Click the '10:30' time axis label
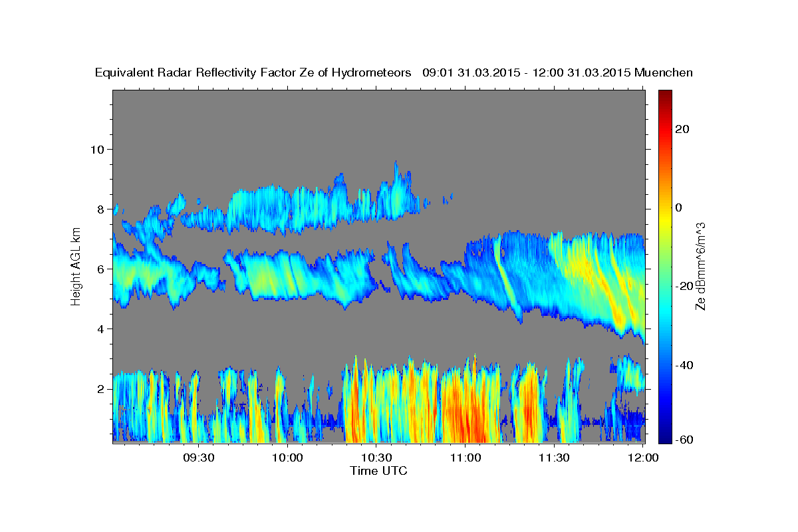Viewport: 798px width, 532px height. [376, 458]
